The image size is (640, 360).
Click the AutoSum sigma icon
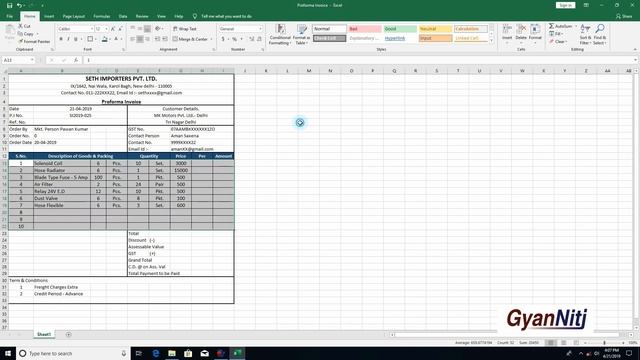tap(551, 26)
